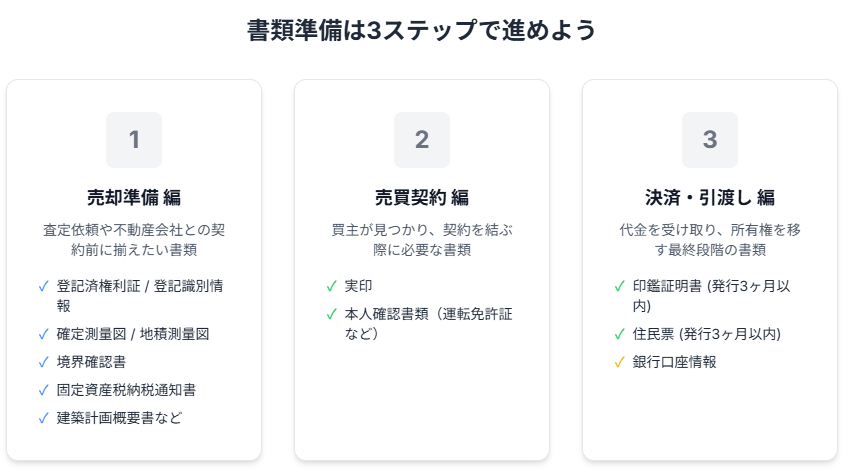Click checkmark beside 住民票 (発行3ヶ月以内)
The image size is (849, 472).
(x=619, y=334)
